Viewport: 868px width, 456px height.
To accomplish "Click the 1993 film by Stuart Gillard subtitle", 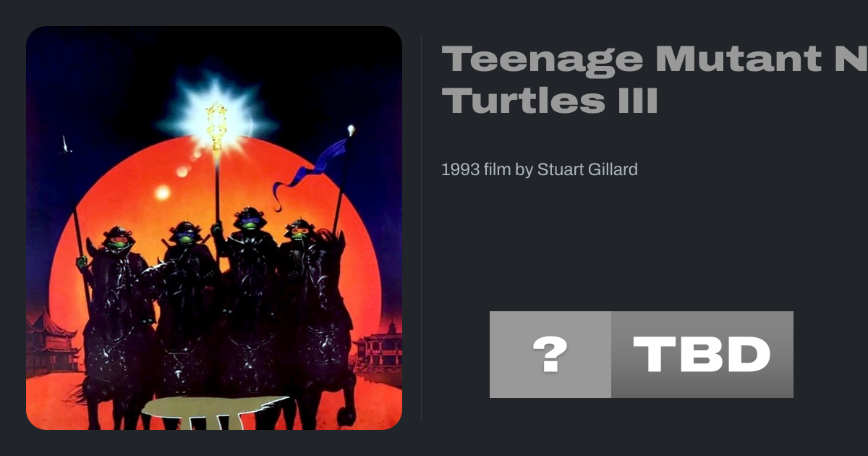I will (x=540, y=170).
